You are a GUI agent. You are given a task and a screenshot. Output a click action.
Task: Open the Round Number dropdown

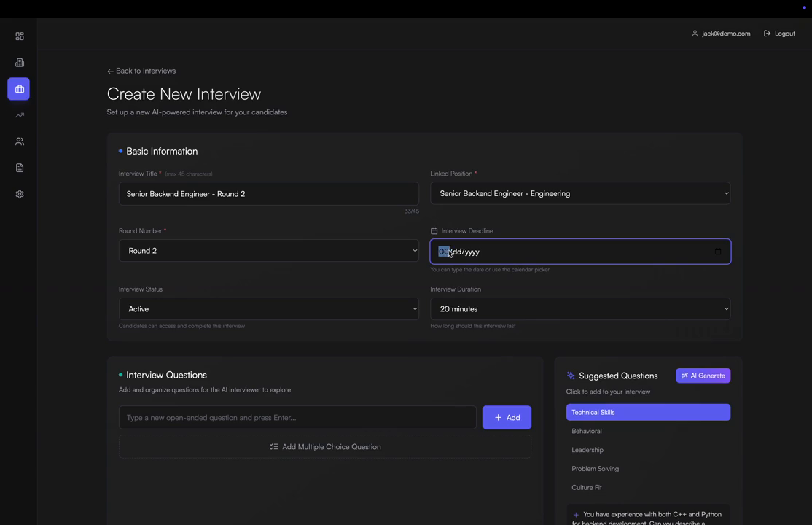tap(268, 251)
